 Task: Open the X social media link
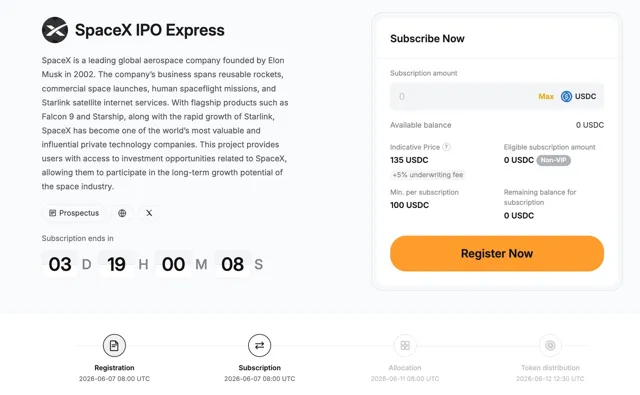[149, 213]
